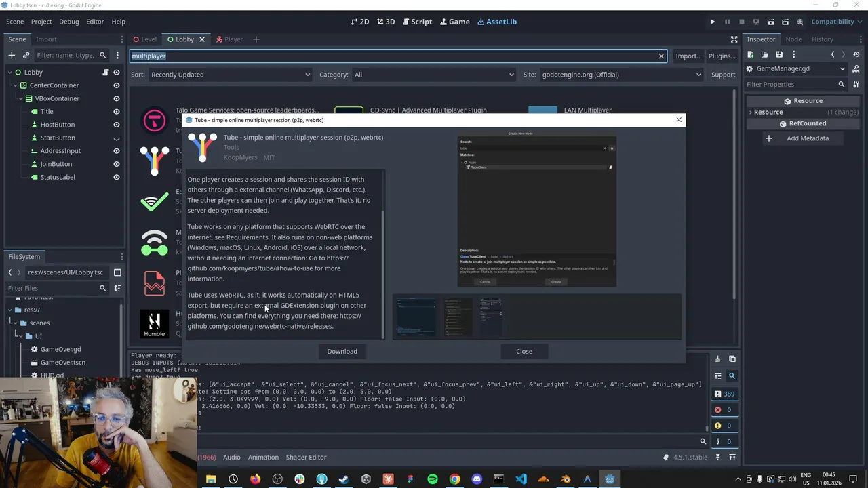
Task: Open Firefox from the taskbar
Action: point(255,479)
